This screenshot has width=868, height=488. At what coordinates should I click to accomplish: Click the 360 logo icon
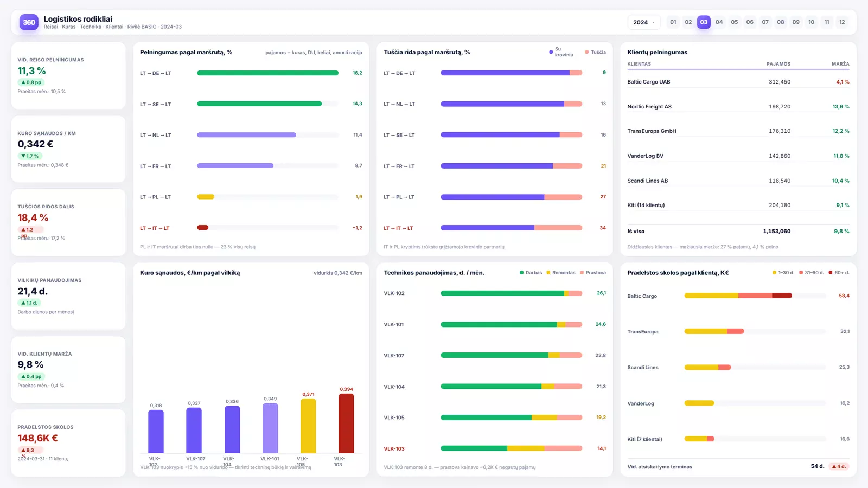[x=29, y=22]
